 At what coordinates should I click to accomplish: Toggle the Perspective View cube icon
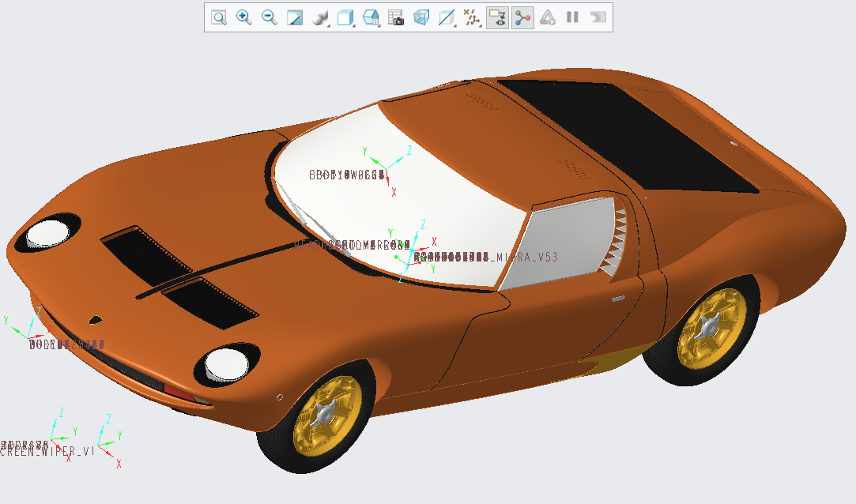(421, 17)
